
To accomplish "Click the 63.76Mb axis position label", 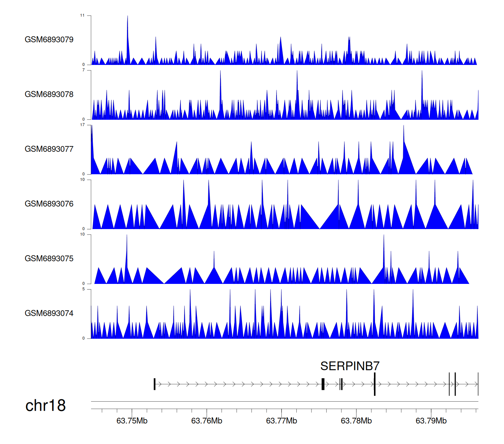I will tap(207, 421).
